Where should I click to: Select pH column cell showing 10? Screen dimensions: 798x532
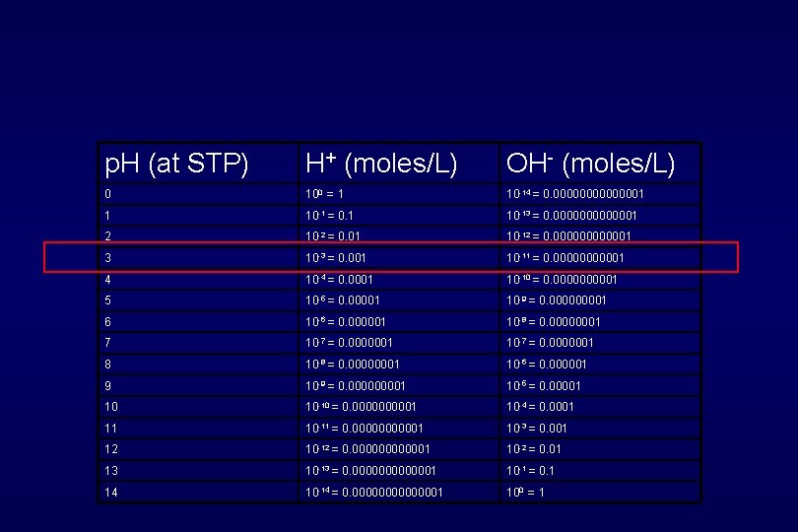click(x=111, y=407)
